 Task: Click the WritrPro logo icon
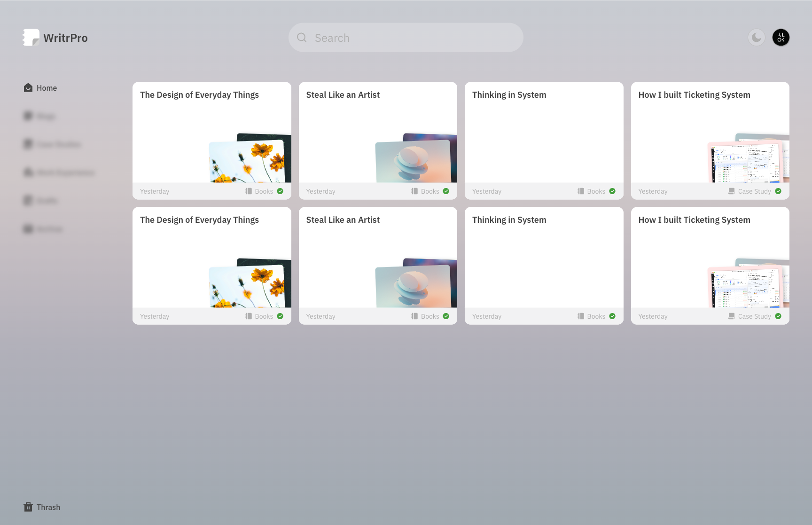[x=31, y=38]
